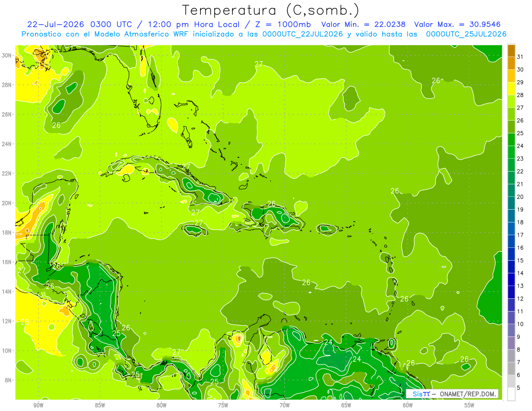Click the color scale value "13"
This screenshot has width=532, height=411.
point(520,286)
